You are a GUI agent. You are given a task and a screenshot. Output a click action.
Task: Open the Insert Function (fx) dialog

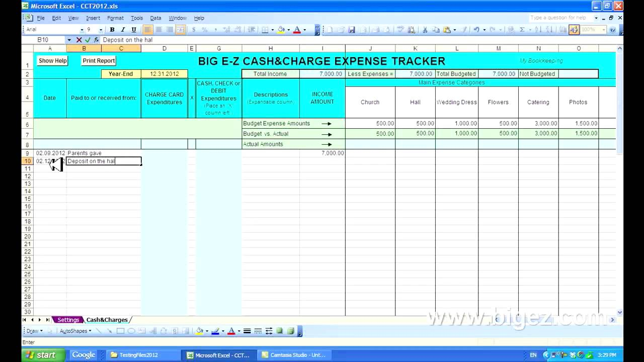coord(96,40)
